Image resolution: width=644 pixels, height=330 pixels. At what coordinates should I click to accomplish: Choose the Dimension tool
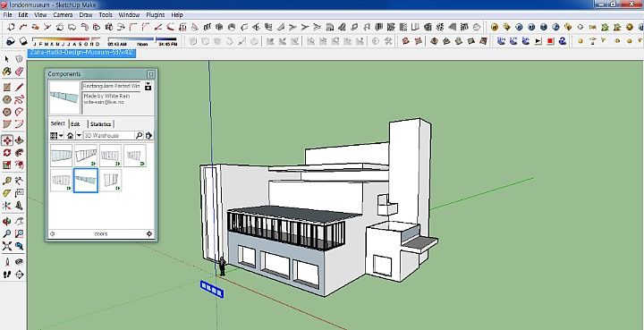pos(19,181)
